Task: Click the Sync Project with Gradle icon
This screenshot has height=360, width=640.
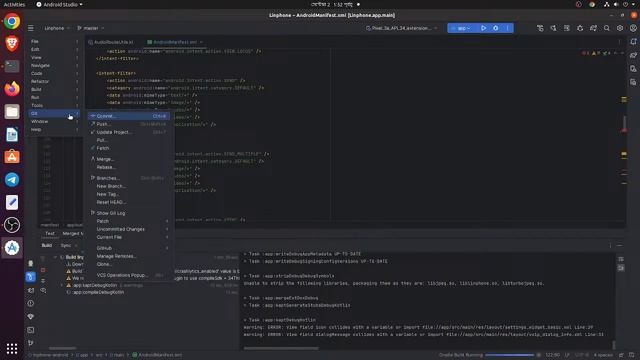Action: click(593, 28)
